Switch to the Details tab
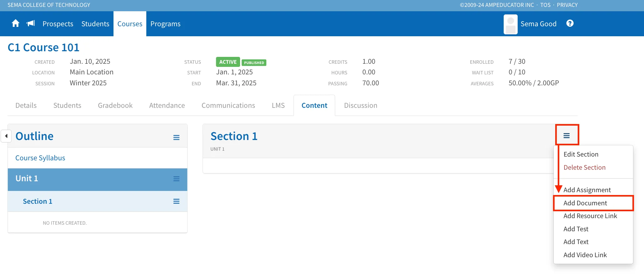Viewport: 644px width, 275px height. point(26,105)
